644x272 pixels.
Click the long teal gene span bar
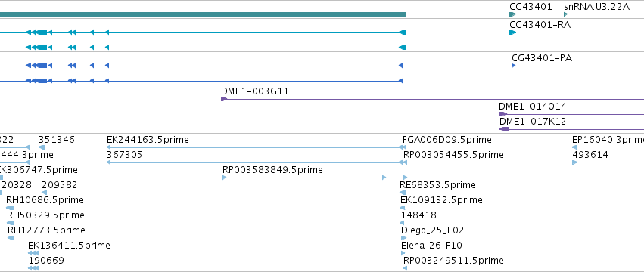point(203,14)
